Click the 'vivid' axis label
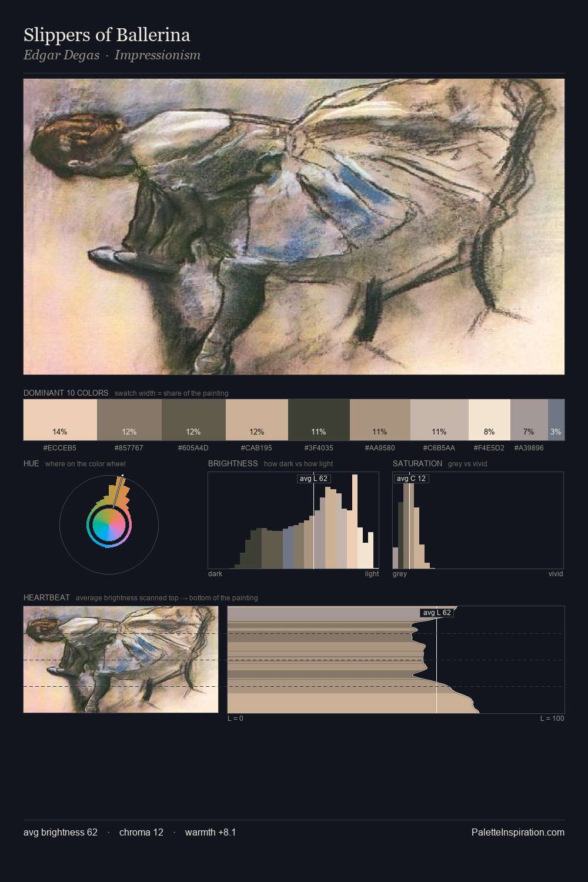 pos(556,574)
